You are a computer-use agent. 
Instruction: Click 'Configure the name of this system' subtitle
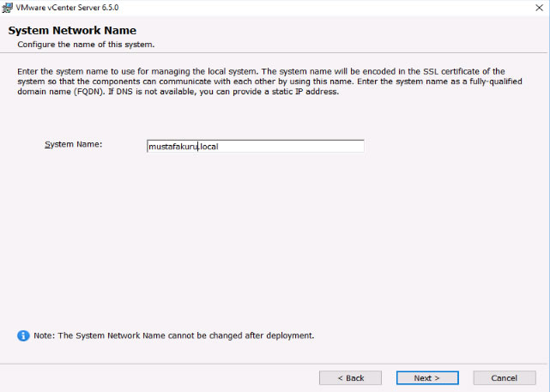pyautogui.click(x=86, y=45)
